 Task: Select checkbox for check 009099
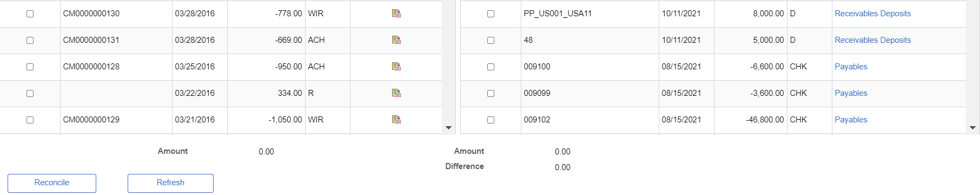coord(491,93)
